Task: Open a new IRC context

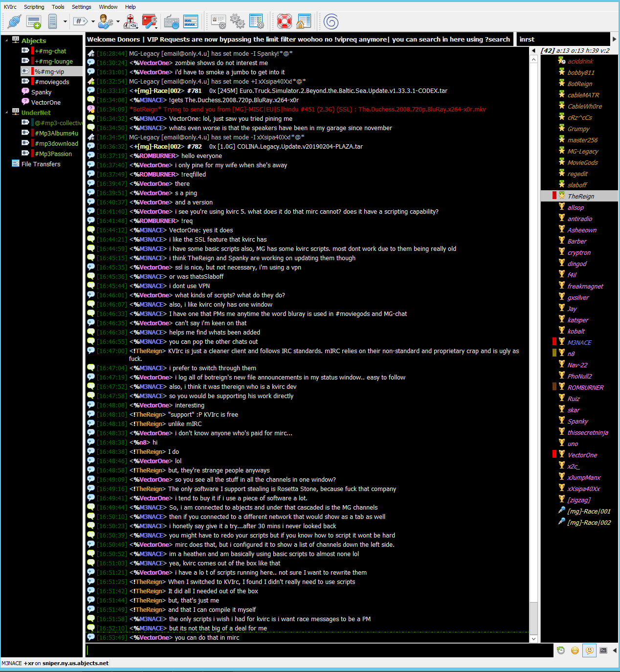Action: click(34, 22)
